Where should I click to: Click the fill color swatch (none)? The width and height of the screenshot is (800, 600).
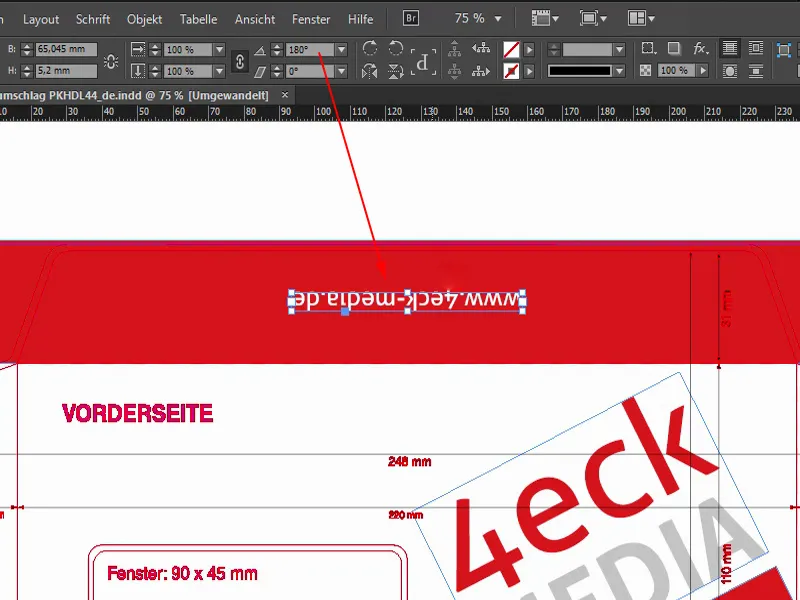point(511,49)
